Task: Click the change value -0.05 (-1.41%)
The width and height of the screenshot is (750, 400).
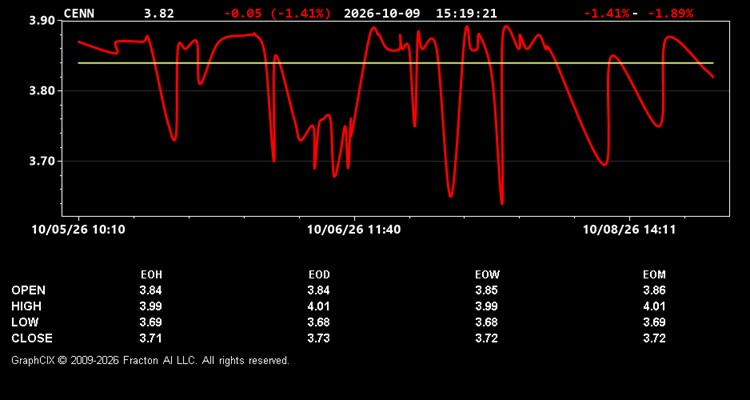Action: [x=277, y=13]
